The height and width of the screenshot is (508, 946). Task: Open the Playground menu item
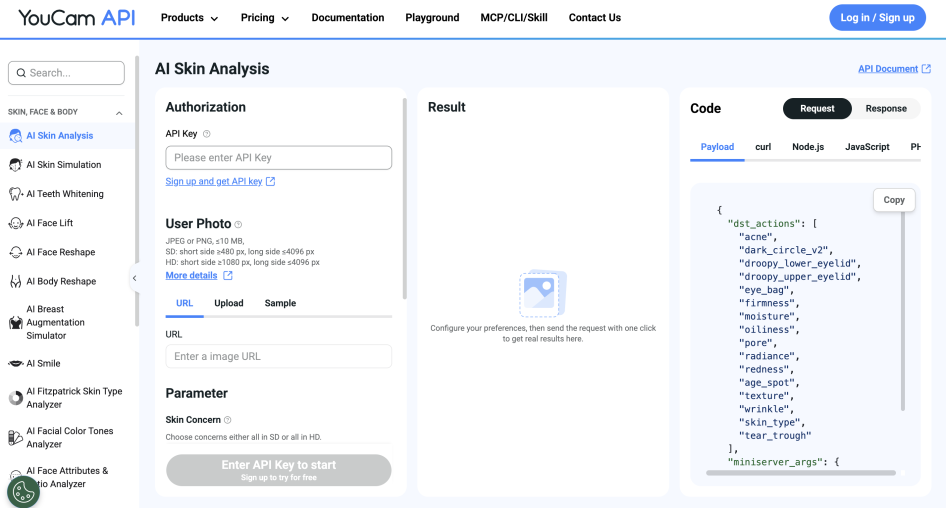pos(432,18)
